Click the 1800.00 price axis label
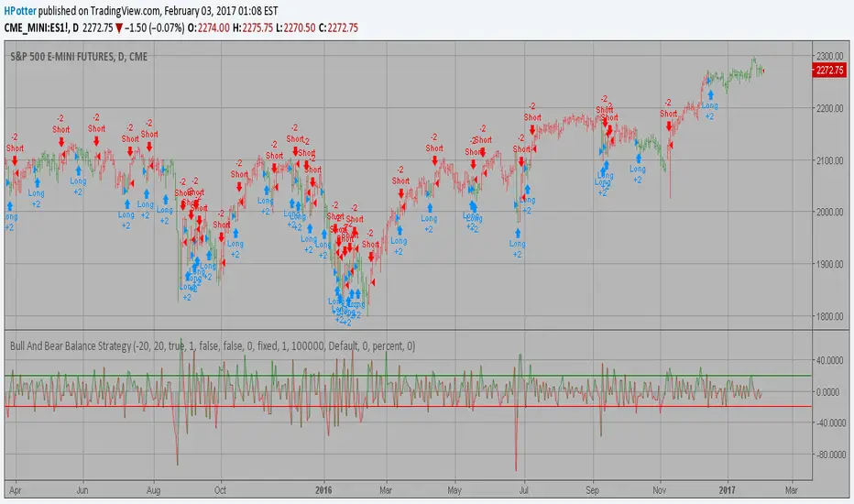 tap(829, 316)
